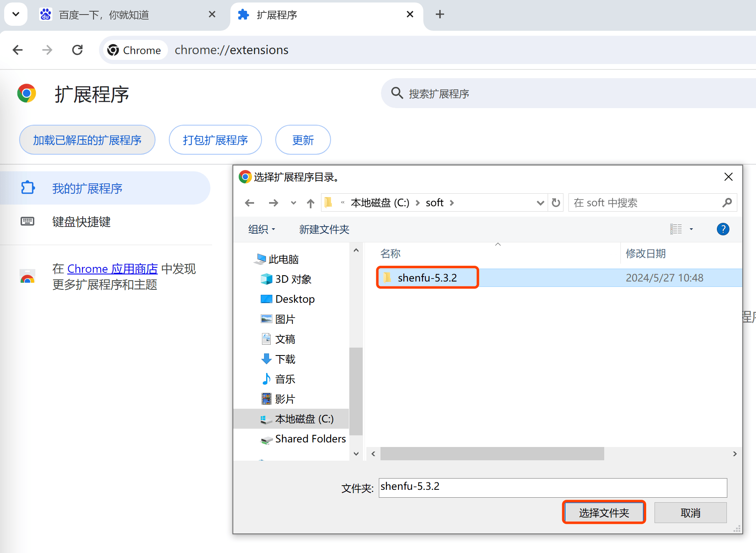756x553 pixels.
Task: Select 本地磁盘 (C:) in navigation tree
Action: [304, 419]
